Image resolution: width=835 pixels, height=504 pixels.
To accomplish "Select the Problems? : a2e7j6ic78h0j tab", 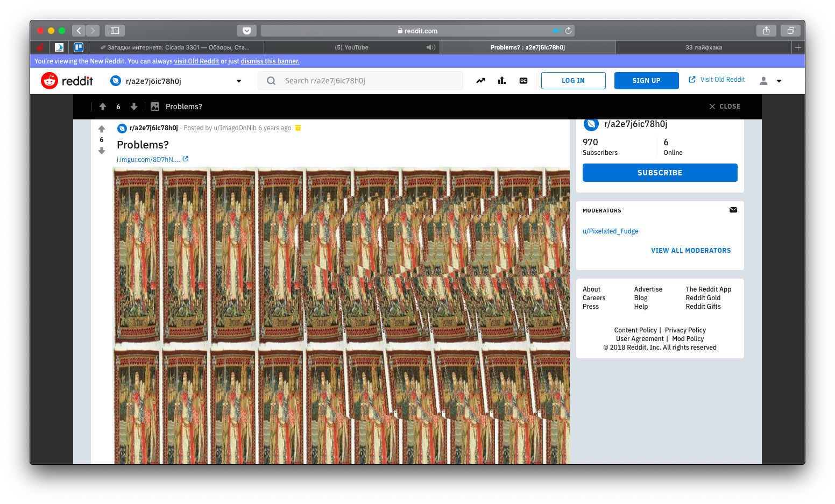I will tap(528, 47).
